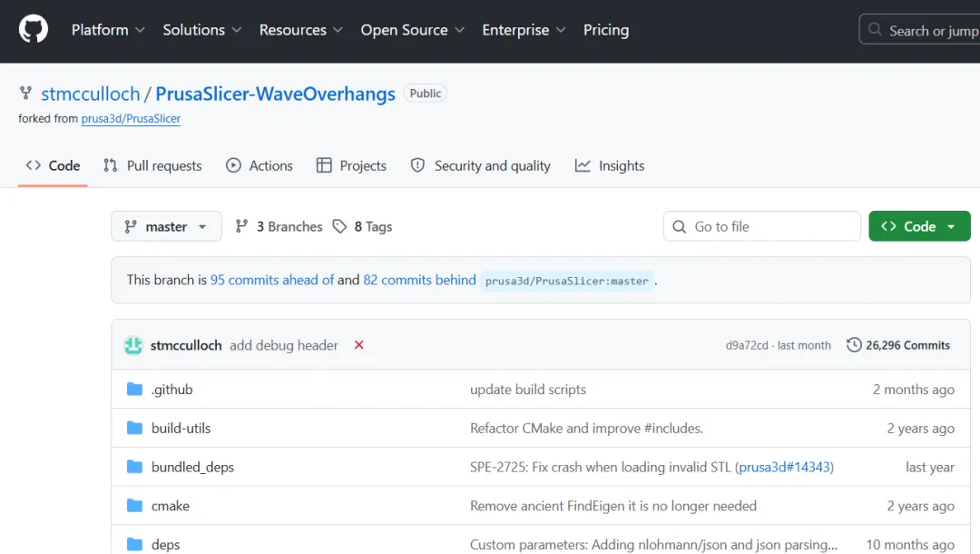Expand the Platform menu

tap(108, 30)
